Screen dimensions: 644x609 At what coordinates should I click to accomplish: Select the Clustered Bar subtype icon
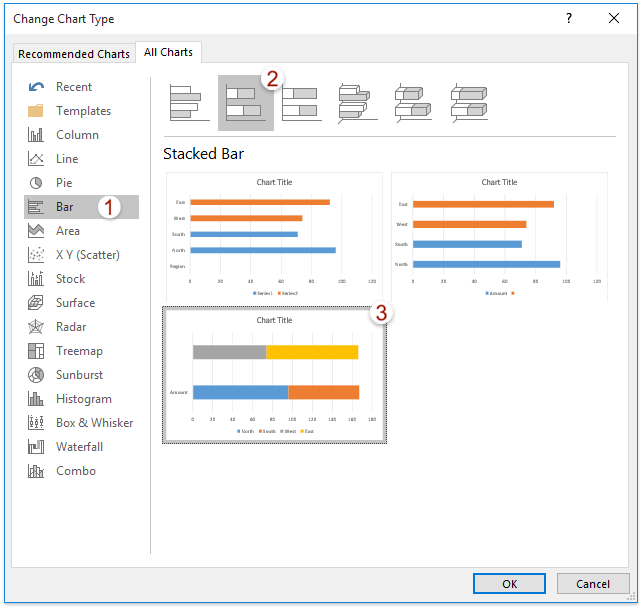[189, 103]
